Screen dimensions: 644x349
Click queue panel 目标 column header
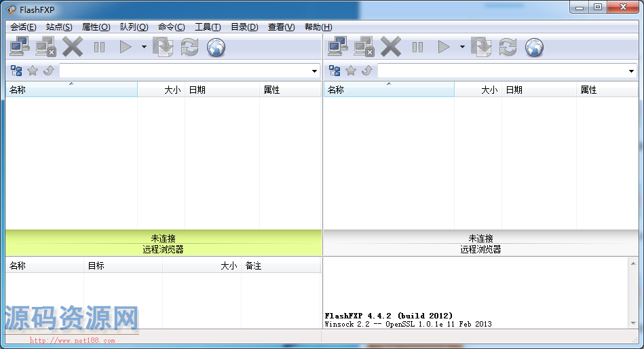coord(124,265)
